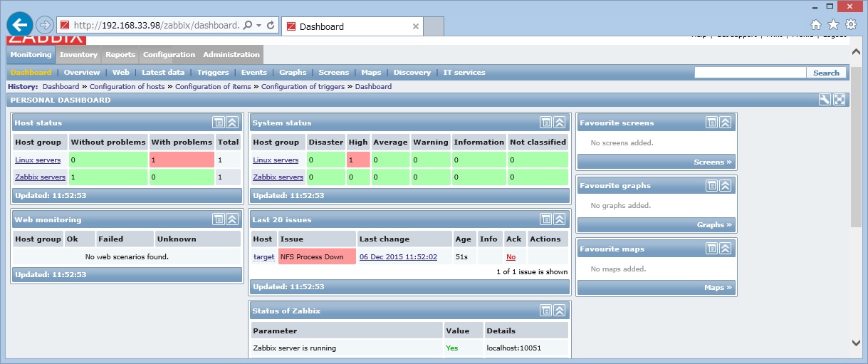
Task: Open the Graphs submenu item
Action: pos(293,73)
